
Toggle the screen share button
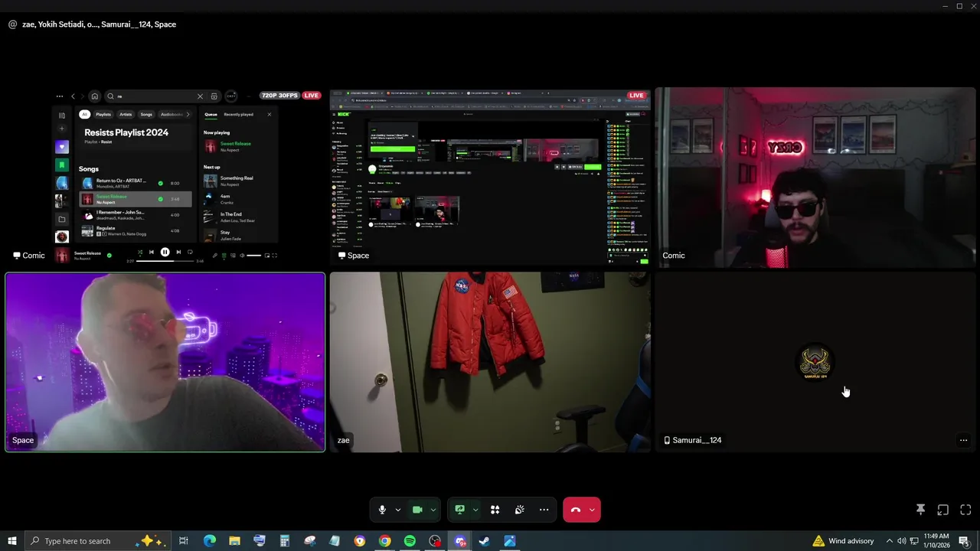coord(459,510)
